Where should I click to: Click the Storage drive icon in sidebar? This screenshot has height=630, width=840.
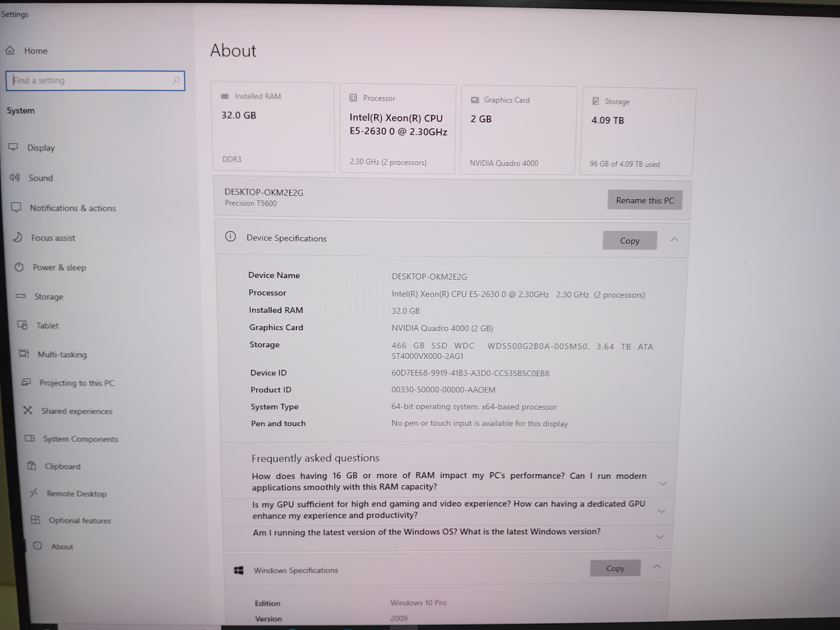21,296
